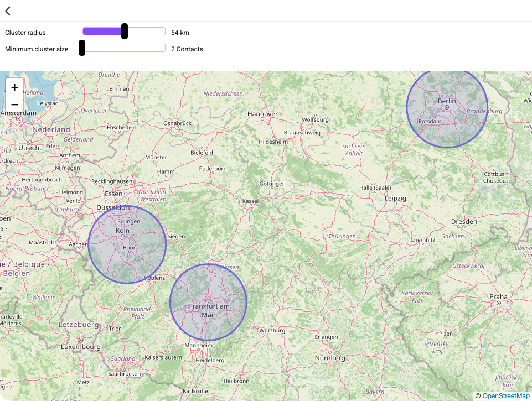This screenshot has height=401, width=532.
Task: Click the Karlsruhe city label
Action: 195,391
